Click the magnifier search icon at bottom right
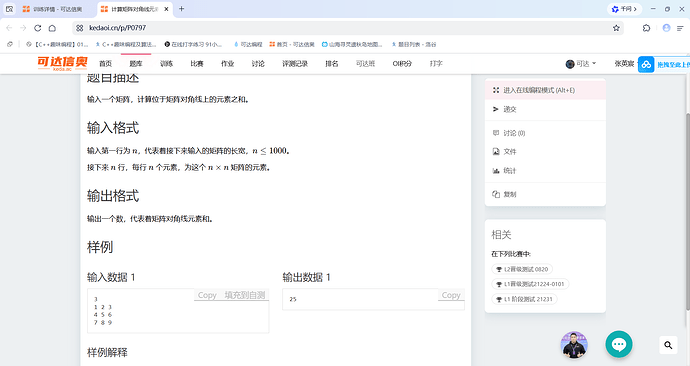The image size is (690, 366). point(668,345)
